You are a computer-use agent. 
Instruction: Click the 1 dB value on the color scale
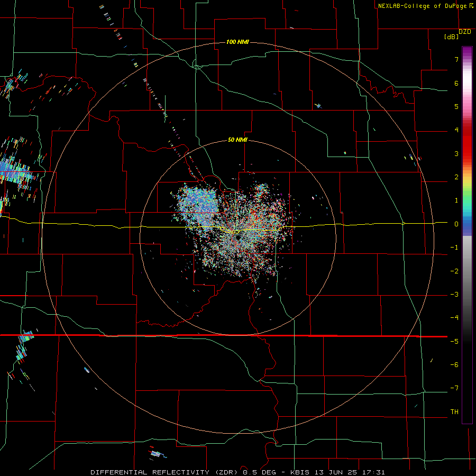[456, 200]
